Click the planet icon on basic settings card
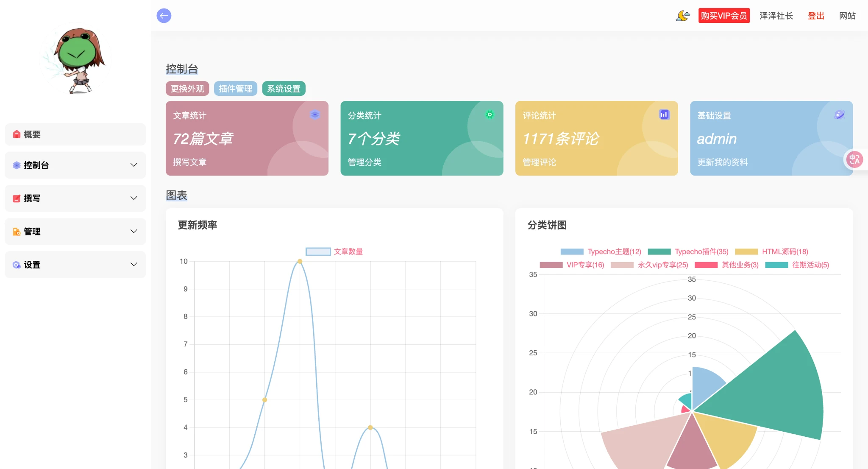 839,114
